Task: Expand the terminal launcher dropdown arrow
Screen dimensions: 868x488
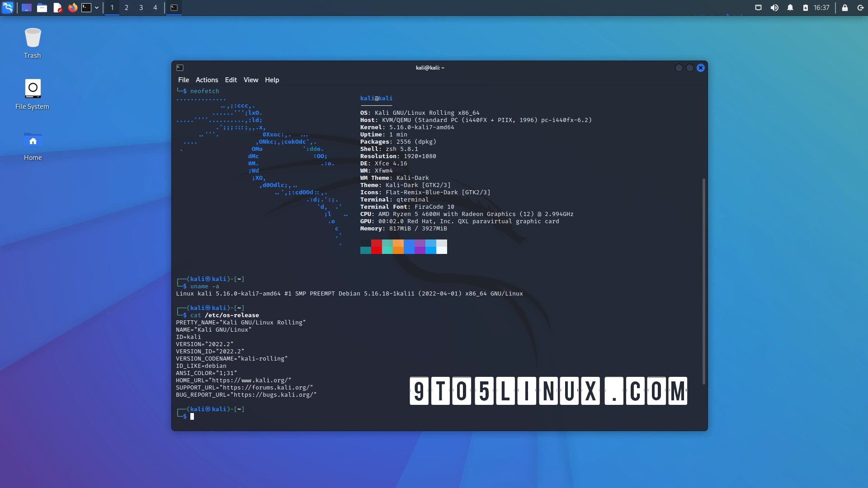Action: click(x=97, y=8)
